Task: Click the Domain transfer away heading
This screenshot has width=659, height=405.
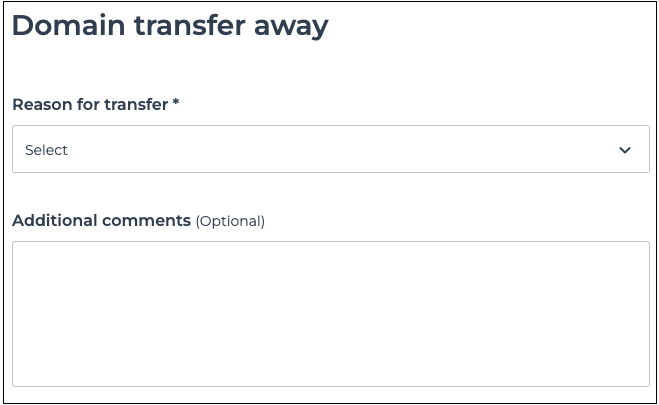Action: [170, 26]
